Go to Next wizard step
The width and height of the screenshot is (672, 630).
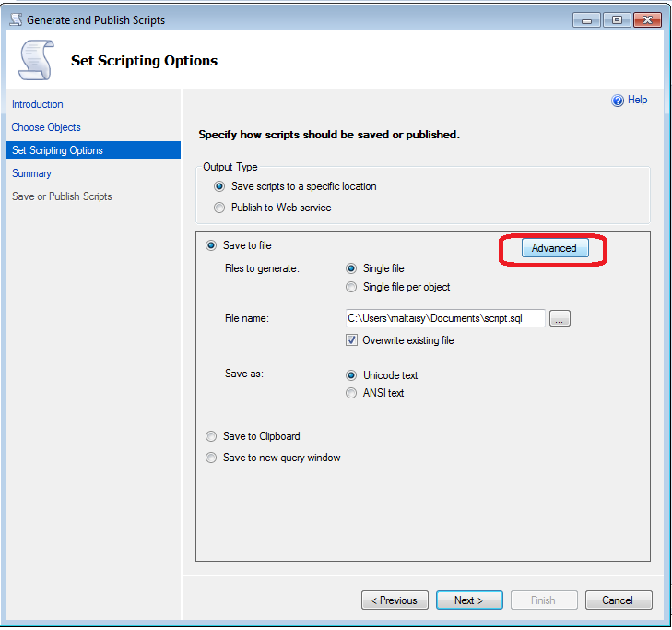tap(470, 600)
